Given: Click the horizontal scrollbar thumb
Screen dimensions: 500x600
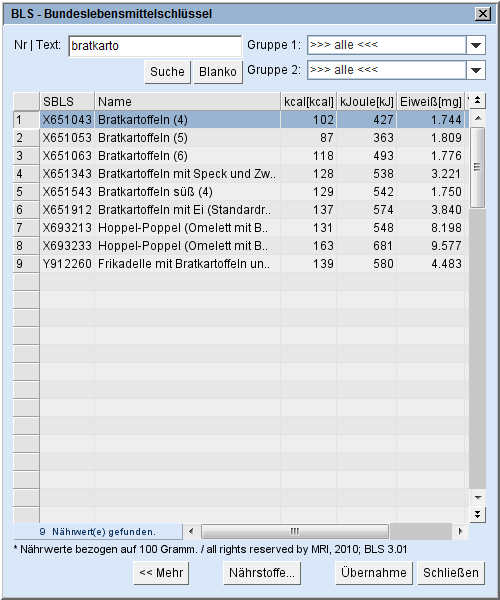Looking at the screenshot, I should point(295,531).
